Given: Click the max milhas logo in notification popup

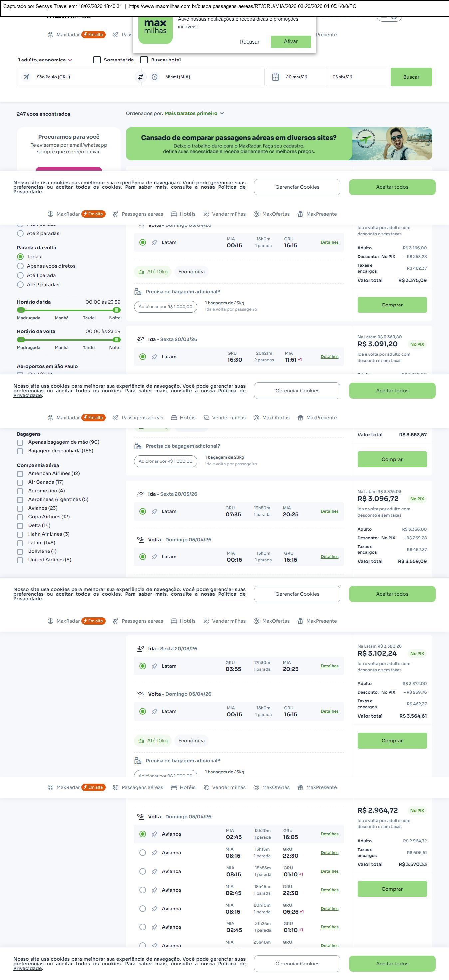Looking at the screenshot, I should tap(155, 30).
